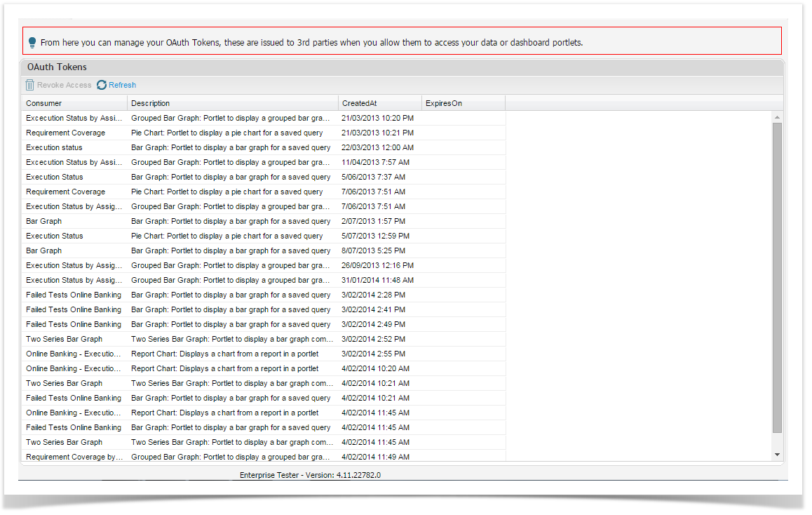Sort by the ExpiresOn column header
The height and width of the screenshot is (515, 812).
[x=443, y=103]
